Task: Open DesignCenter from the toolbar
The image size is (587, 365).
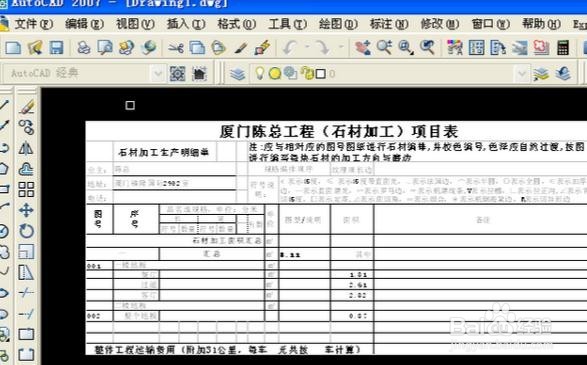Action: 477,48
